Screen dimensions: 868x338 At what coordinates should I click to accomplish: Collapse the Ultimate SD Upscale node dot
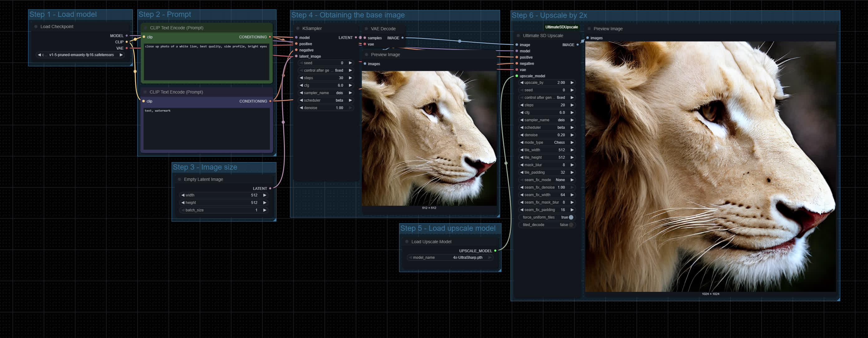[x=518, y=36]
